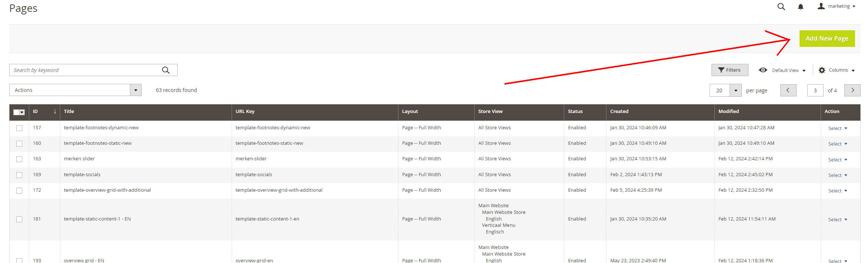868x263 pixels.
Task: Click the Search by keyword field
Action: (x=85, y=70)
